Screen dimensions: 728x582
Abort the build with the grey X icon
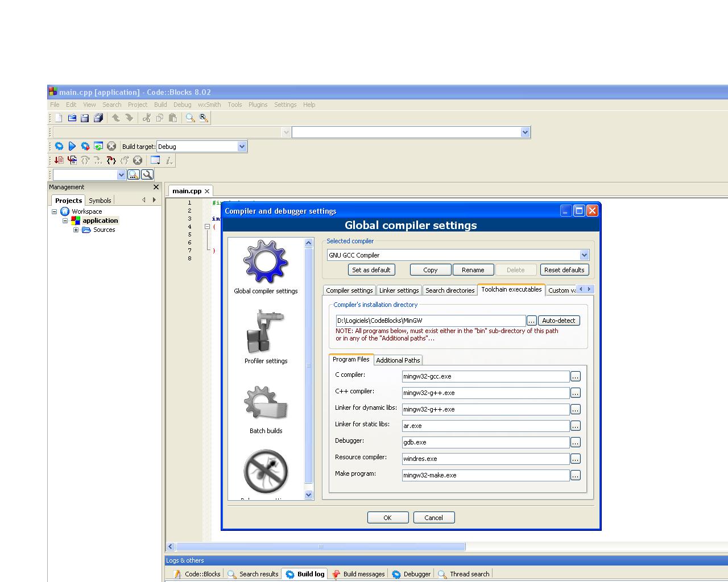click(x=111, y=146)
